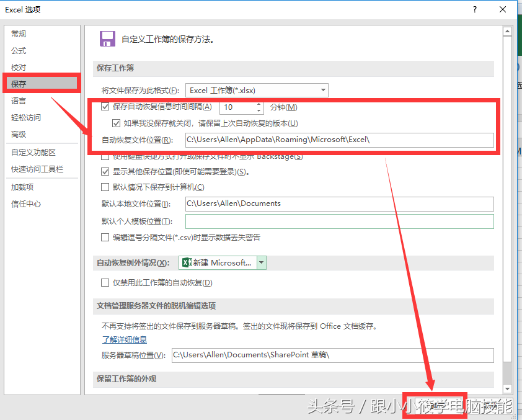The width and height of the screenshot is (522, 420).
Task: Select the 保存 category
Action: pos(42,84)
